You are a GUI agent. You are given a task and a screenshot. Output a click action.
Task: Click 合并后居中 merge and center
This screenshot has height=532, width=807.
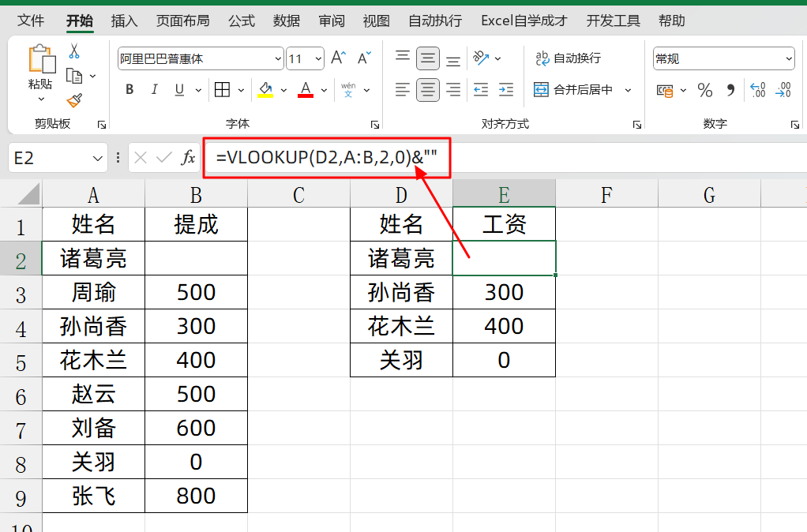[x=572, y=89]
